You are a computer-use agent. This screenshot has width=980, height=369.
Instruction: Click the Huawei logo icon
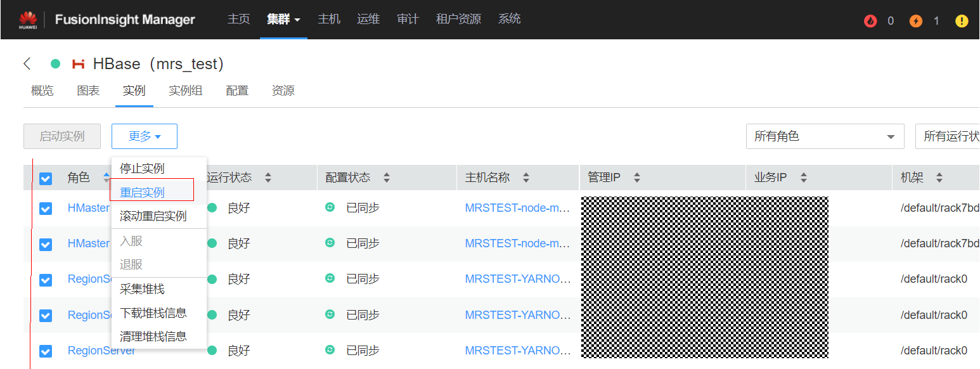click(28, 20)
